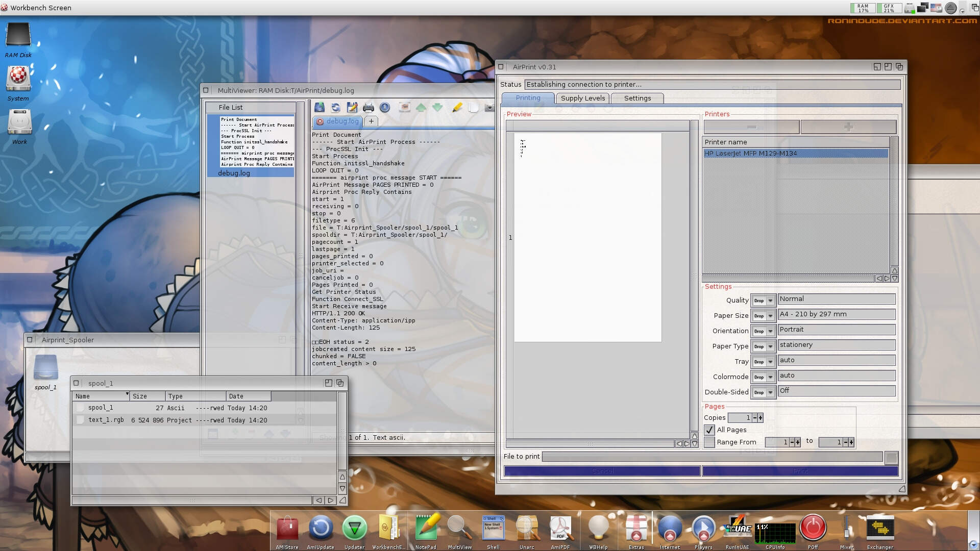Add a new tab with the plus button

[371, 121]
